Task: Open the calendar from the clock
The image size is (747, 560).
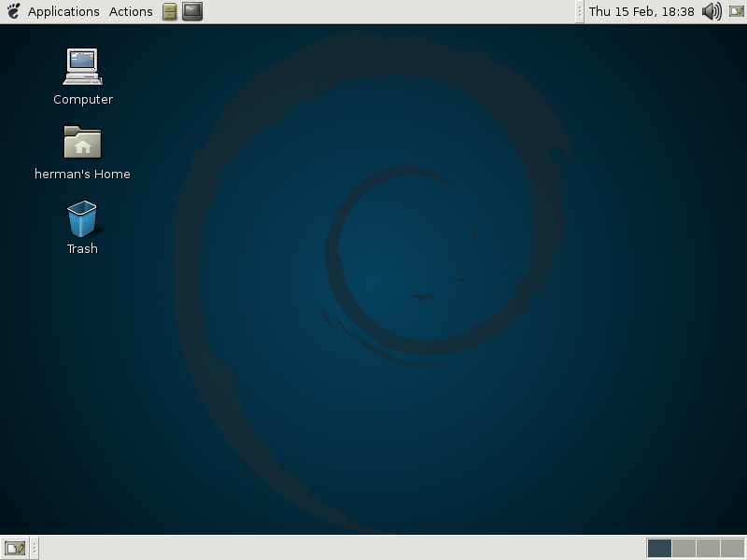Action: coord(641,12)
